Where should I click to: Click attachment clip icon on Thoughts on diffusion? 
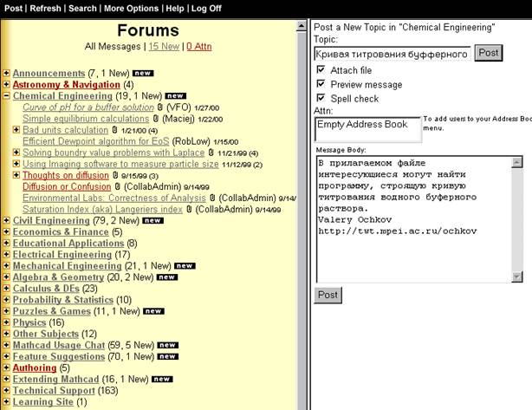(115, 175)
